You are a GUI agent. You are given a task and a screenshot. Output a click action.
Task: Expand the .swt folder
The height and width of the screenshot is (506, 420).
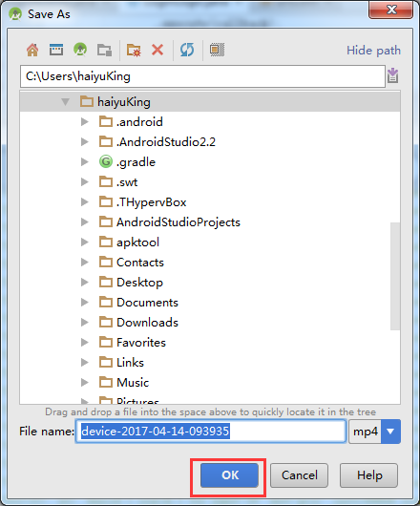[x=85, y=182]
